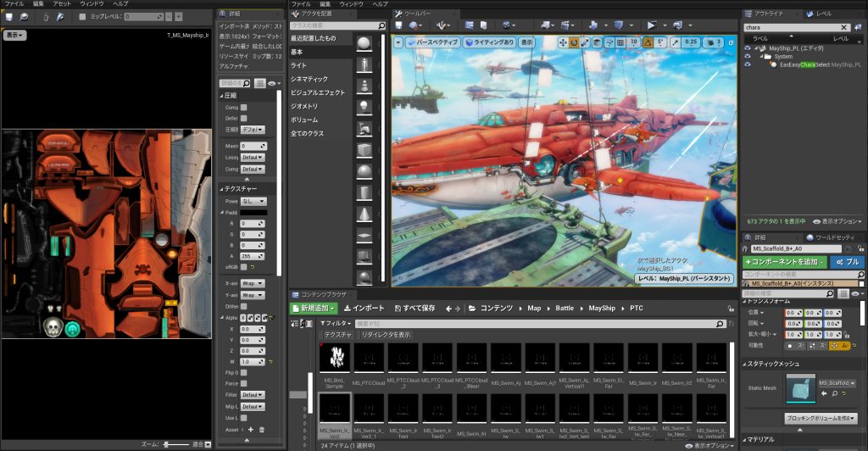
Task: Open texture editor アセット menu
Action: (x=62, y=3)
